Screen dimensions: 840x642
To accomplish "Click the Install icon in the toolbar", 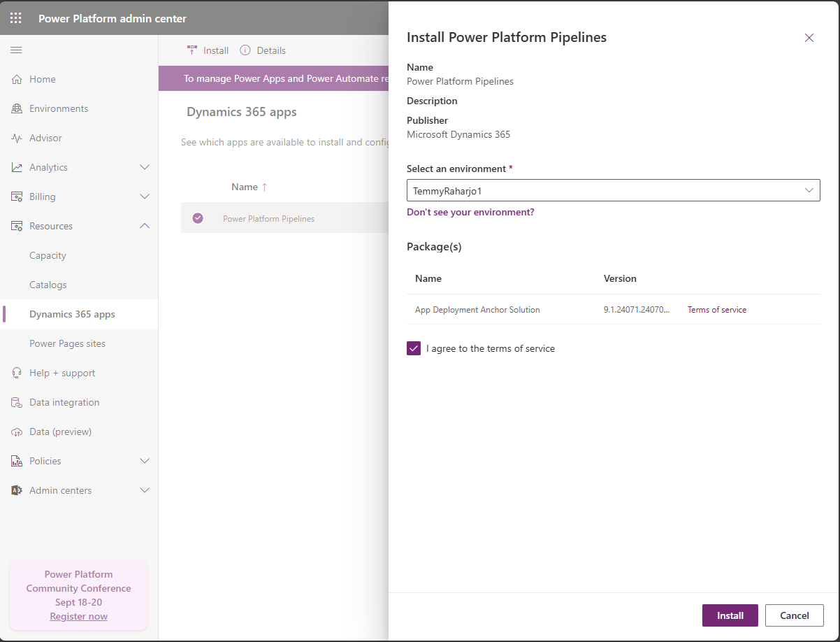I will pos(192,50).
